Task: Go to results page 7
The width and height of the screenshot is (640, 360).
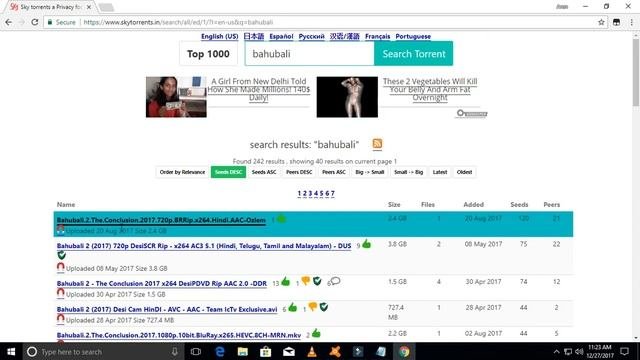Action: click(333, 193)
